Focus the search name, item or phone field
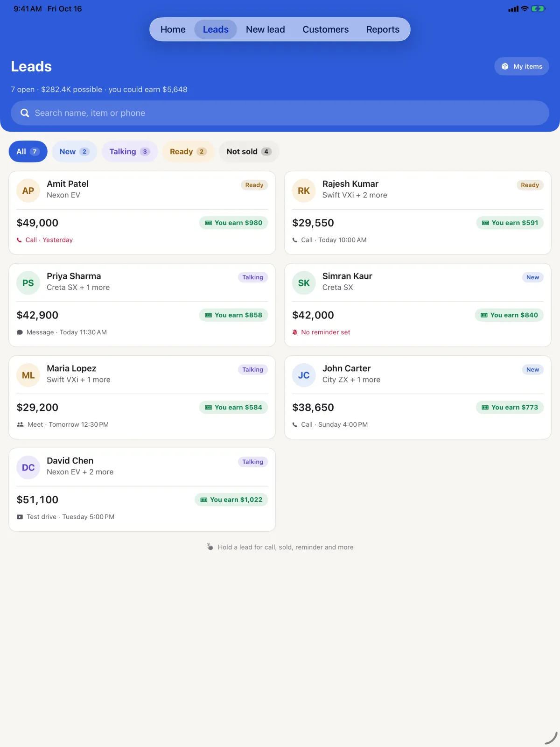The image size is (560, 747). [280, 113]
